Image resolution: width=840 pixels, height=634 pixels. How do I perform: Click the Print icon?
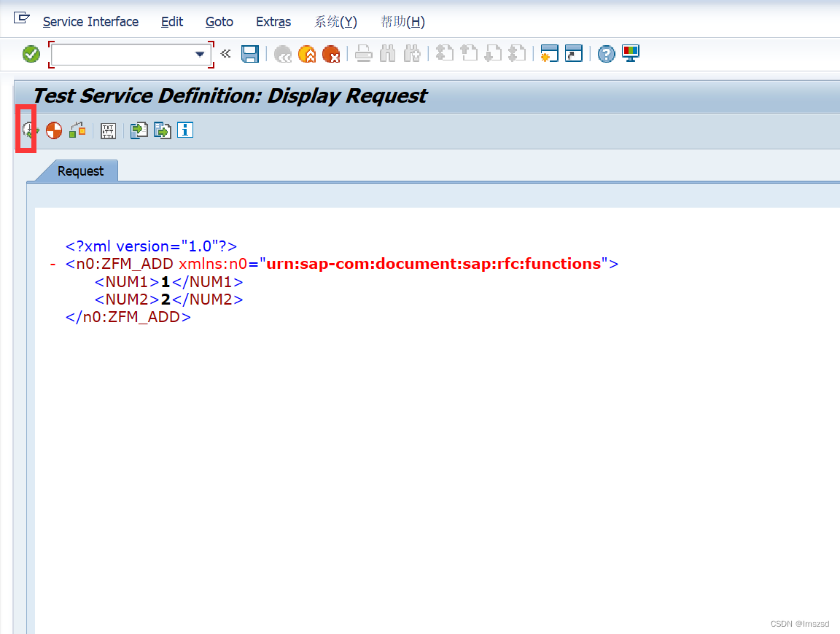pos(364,54)
